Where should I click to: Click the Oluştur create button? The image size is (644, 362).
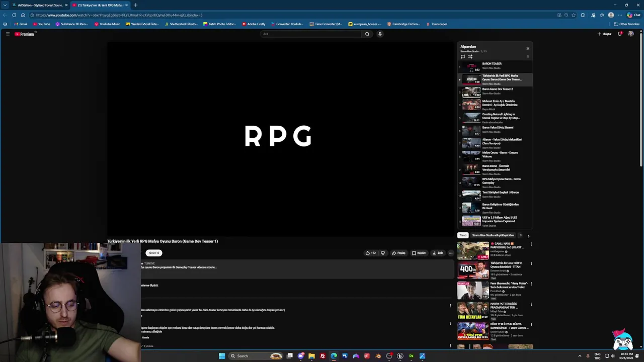click(x=604, y=34)
